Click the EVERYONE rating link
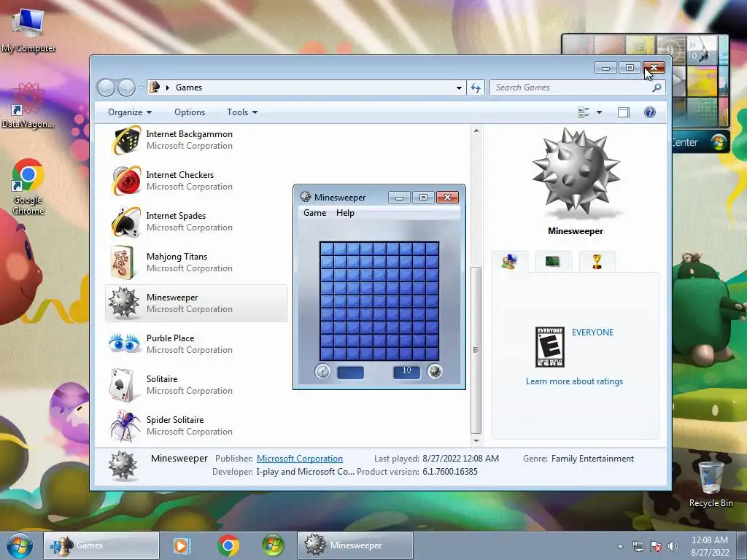This screenshot has height=560, width=747. [592, 332]
